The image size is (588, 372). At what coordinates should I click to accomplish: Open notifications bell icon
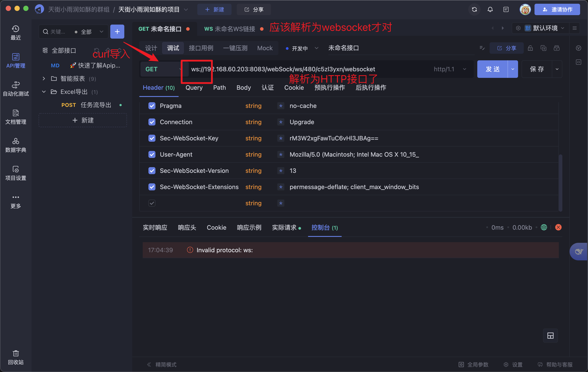(x=490, y=9)
